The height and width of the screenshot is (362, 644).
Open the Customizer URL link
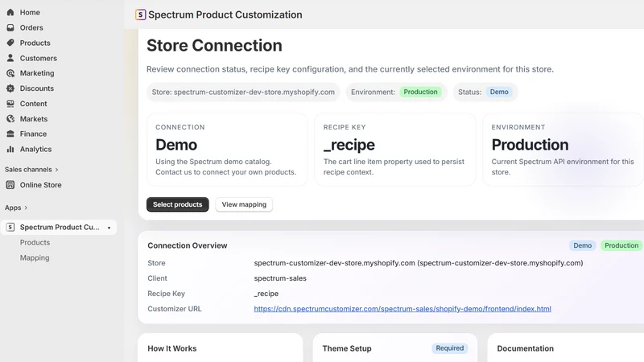coord(402,309)
